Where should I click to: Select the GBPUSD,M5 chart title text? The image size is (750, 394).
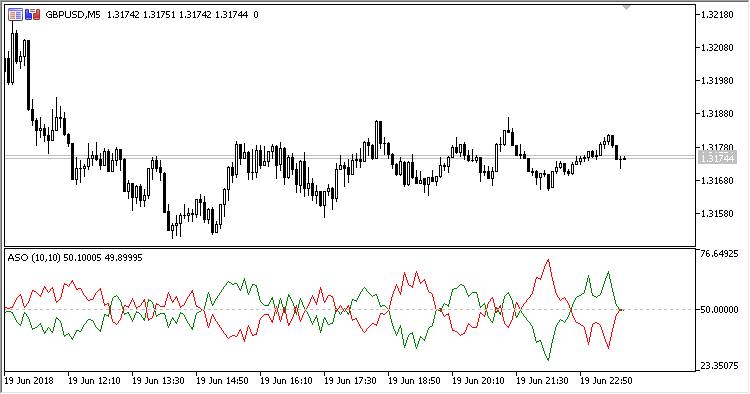pyautogui.click(x=73, y=15)
